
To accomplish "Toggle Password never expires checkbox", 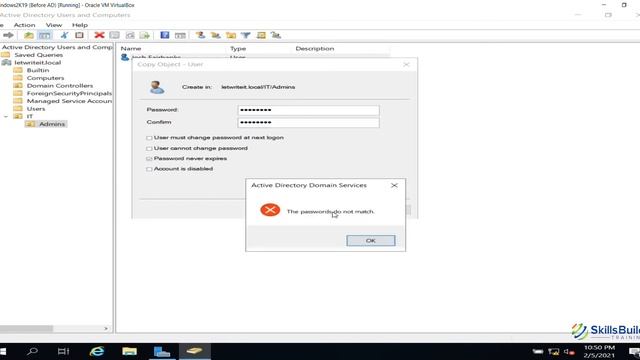I will (x=149, y=159).
